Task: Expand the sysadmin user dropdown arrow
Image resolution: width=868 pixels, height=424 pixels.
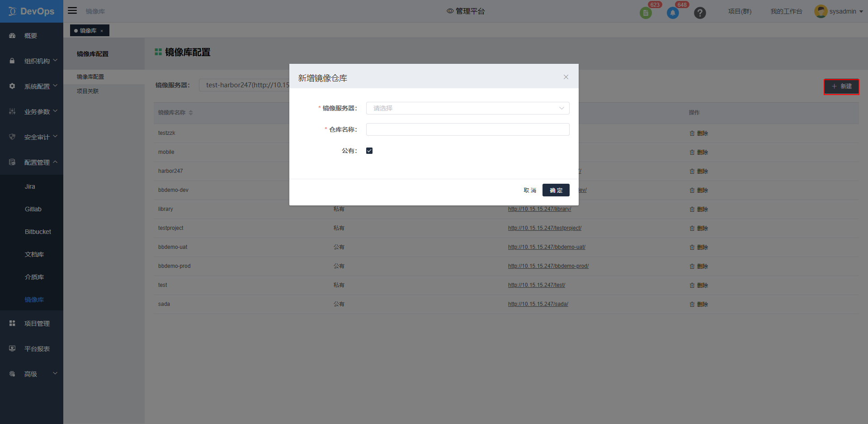Action: pos(861,12)
